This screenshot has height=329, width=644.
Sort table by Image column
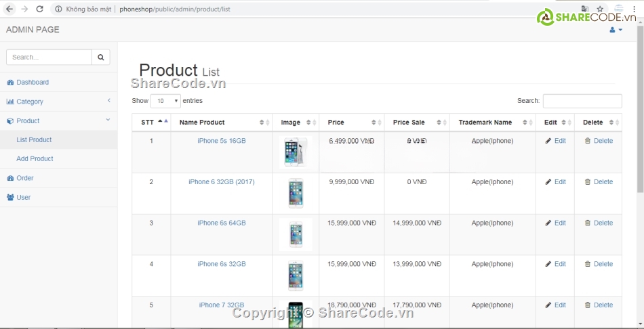point(296,123)
